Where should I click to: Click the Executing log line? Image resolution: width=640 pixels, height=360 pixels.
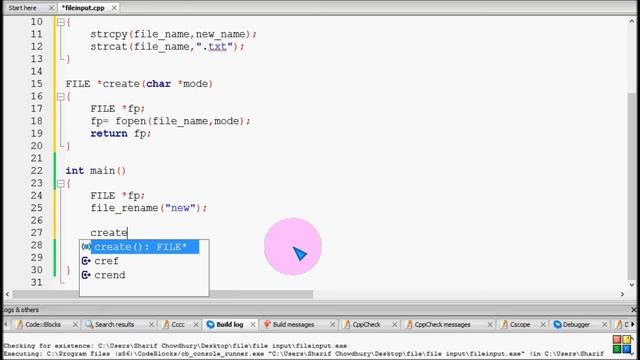(x=303, y=353)
